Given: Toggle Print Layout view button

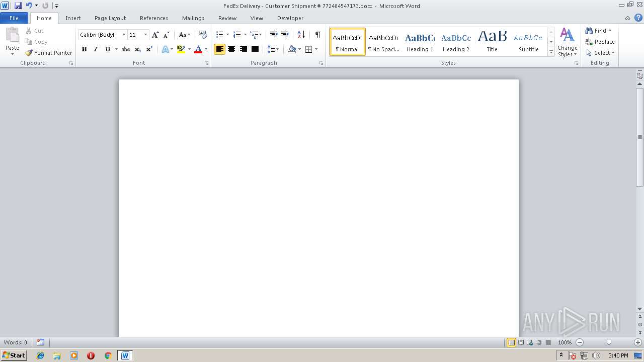Looking at the screenshot, I should tap(511, 342).
